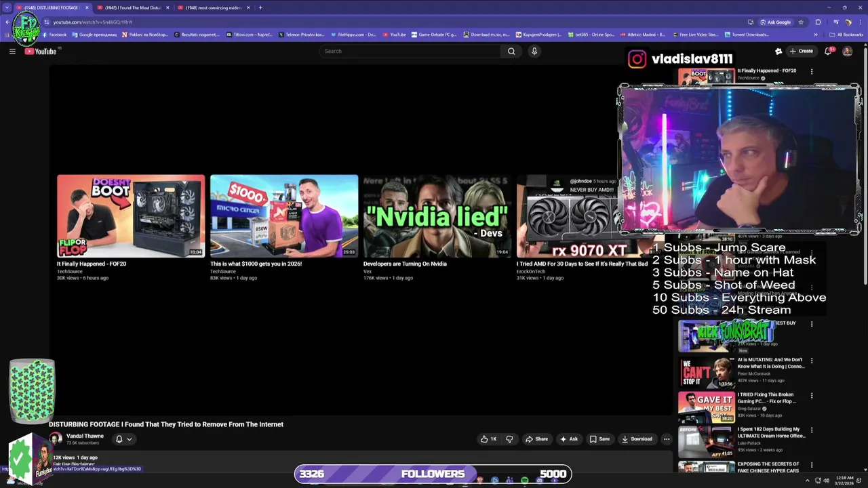The height and width of the screenshot is (488, 868).
Task: Open Vandal Thawne channel name link
Action: (x=85, y=436)
